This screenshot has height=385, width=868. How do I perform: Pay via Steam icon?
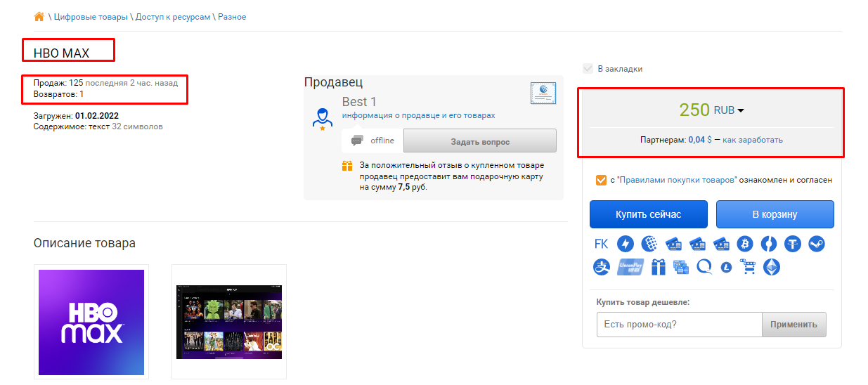pyautogui.click(x=817, y=244)
